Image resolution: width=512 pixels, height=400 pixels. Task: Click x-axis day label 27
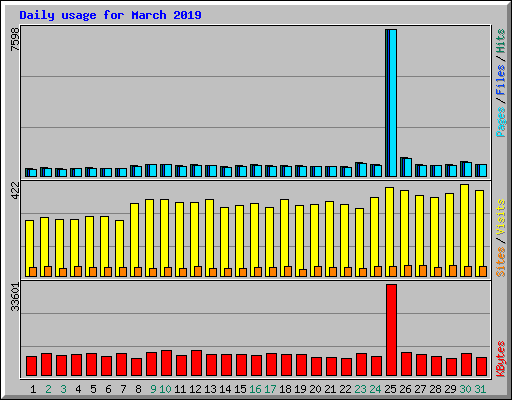[420, 389]
